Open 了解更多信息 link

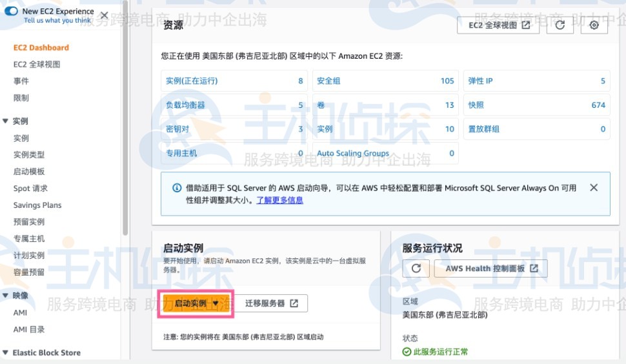coord(279,200)
